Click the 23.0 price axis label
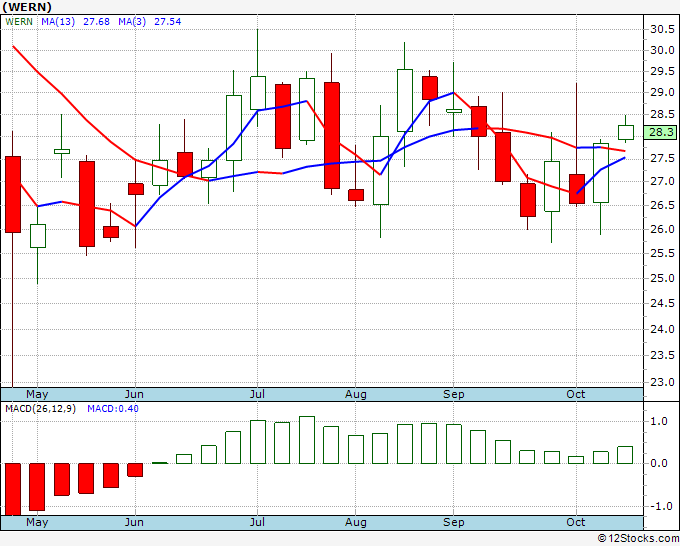Screen dimensions: 680x546 tap(662, 383)
